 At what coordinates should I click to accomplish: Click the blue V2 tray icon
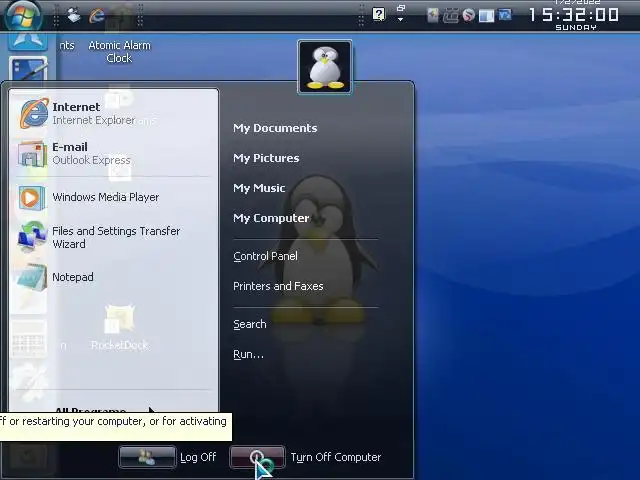pos(505,15)
